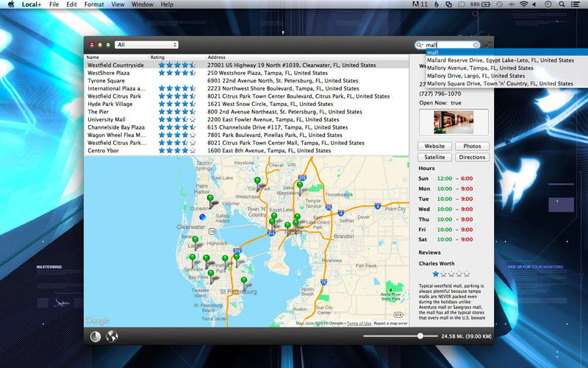Clear the search field with the X icon
Image resolution: width=588 pixels, height=368 pixels.
477,45
